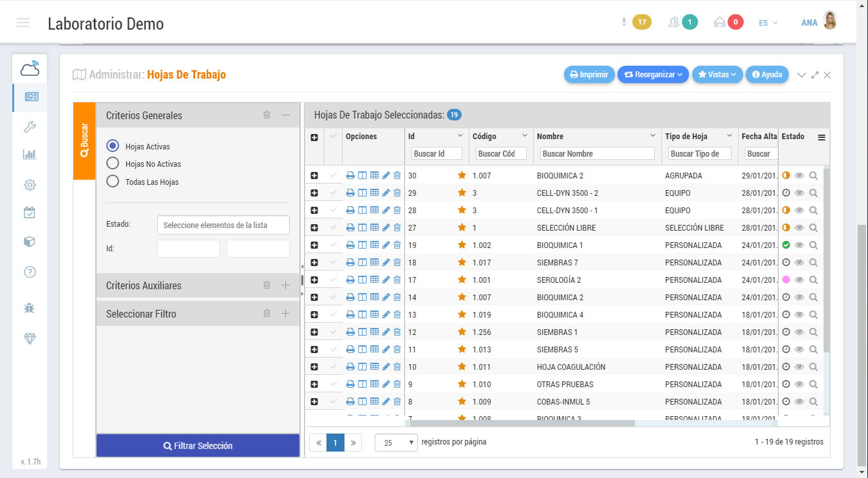Open diamond sidebar icon
This screenshot has height=478, width=868.
(30, 339)
